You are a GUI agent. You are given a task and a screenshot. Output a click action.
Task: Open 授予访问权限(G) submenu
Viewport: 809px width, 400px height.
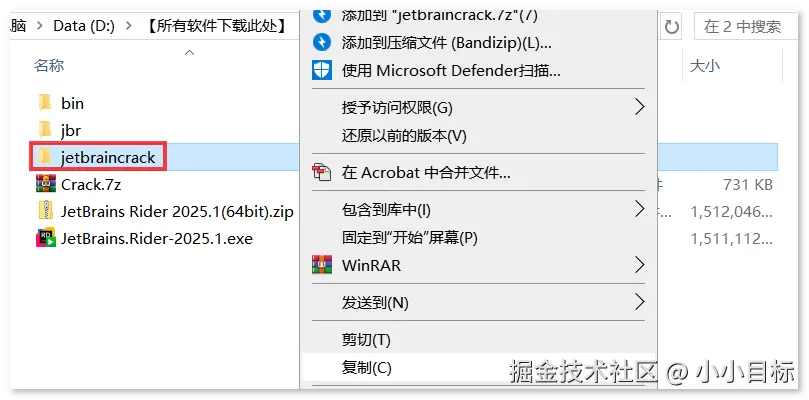click(x=477, y=107)
